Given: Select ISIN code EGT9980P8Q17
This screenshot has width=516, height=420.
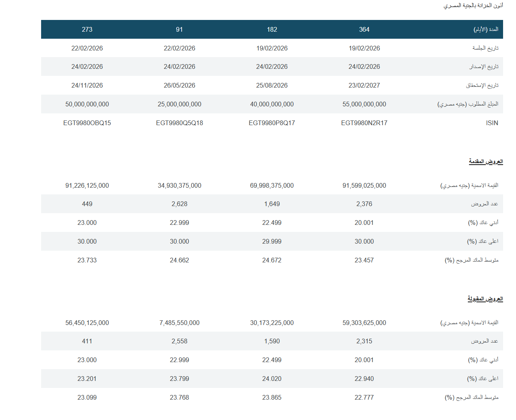Looking at the screenshot, I should click(272, 123).
